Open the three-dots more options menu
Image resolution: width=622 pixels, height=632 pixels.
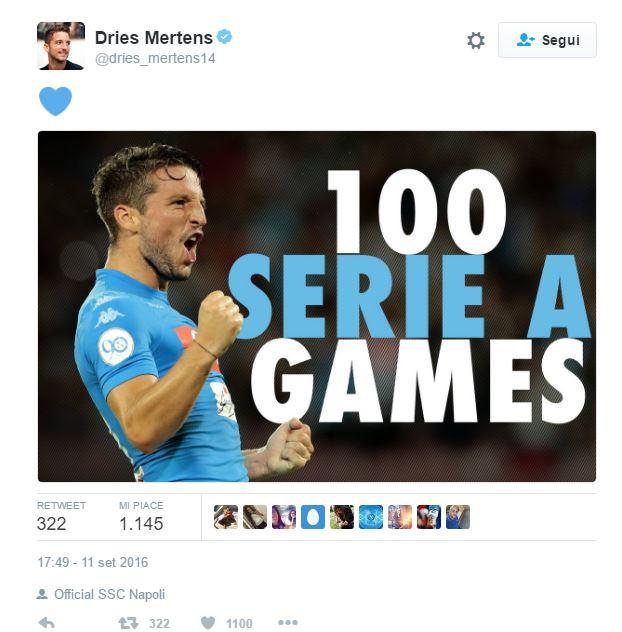pos(288,623)
